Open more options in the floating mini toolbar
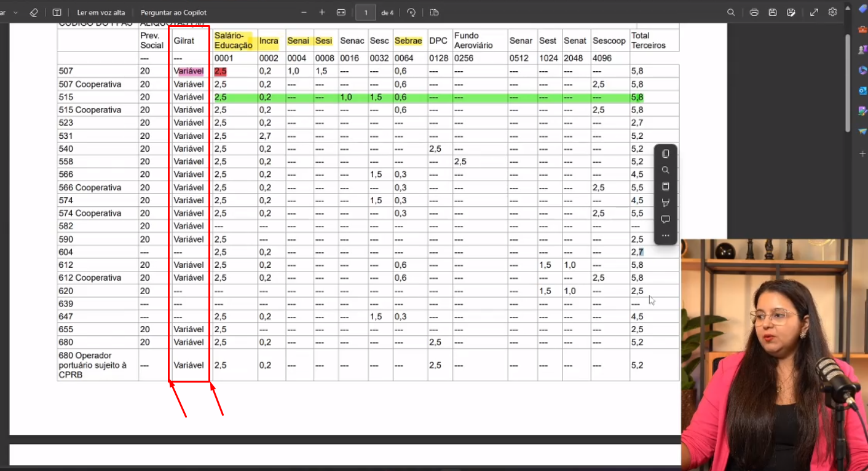 665,235
